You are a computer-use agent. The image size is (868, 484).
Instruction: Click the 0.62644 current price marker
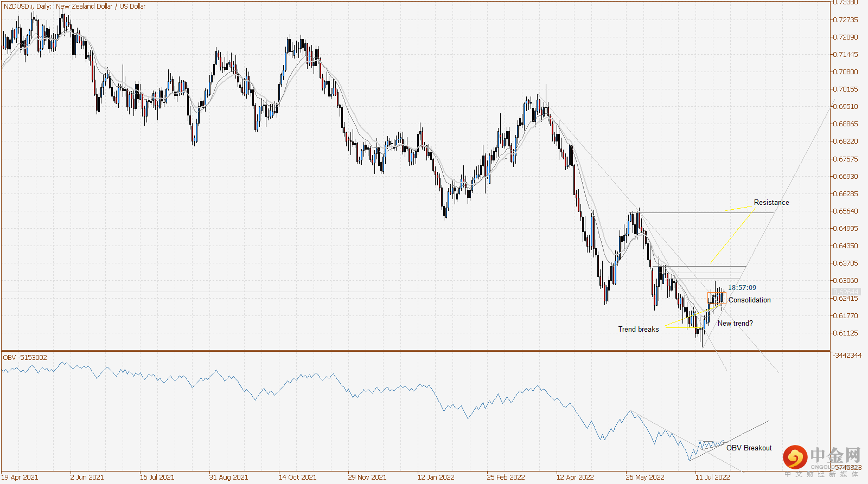click(846, 292)
